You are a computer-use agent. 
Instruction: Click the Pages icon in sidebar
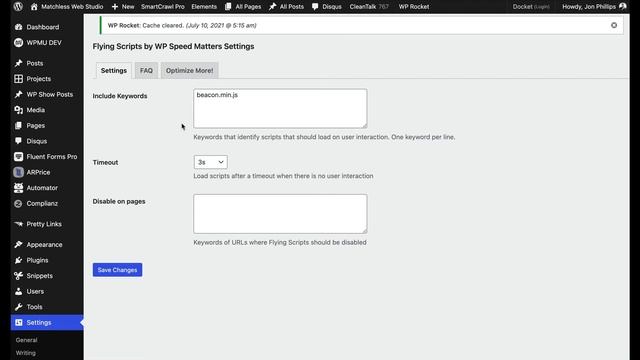[18, 126]
